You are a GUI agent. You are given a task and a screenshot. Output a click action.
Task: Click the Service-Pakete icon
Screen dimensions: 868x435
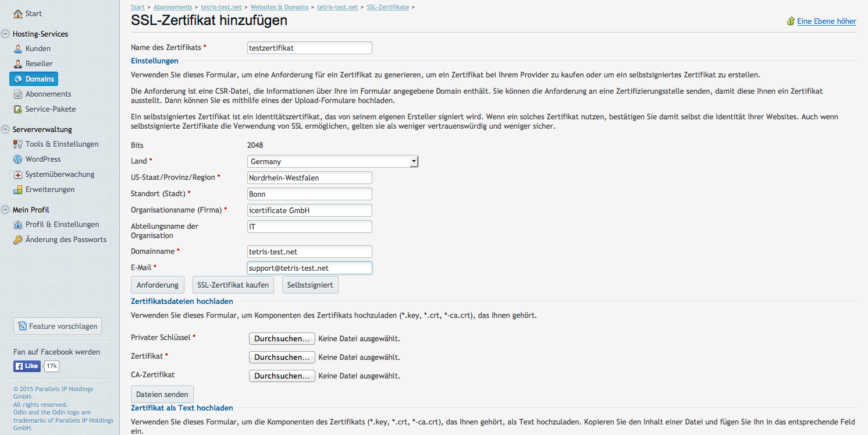18,109
